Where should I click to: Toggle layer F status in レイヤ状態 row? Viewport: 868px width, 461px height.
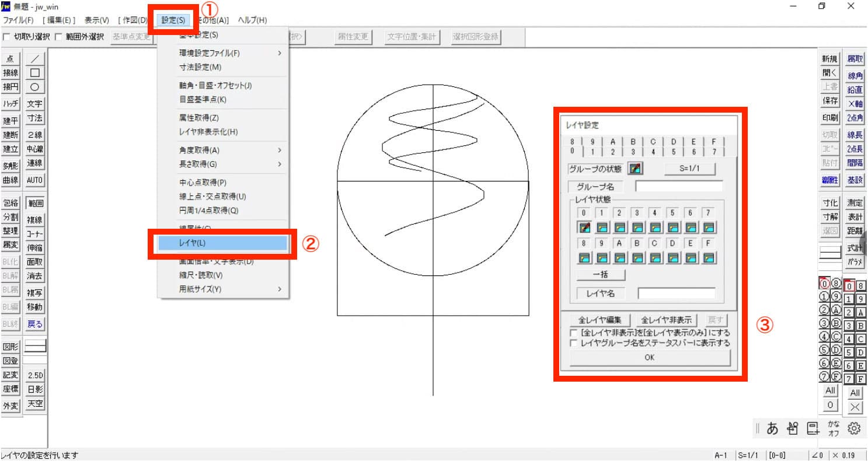click(x=709, y=257)
